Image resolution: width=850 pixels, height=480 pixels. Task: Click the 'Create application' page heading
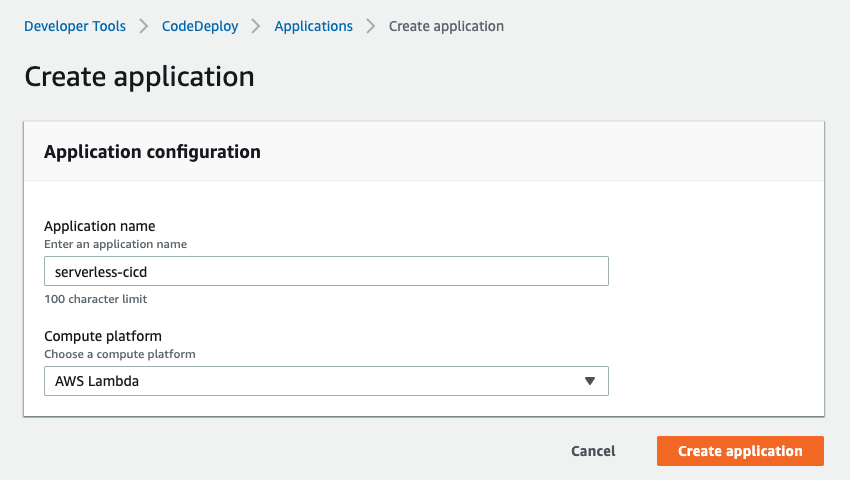pyautogui.click(x=139, y=76)
